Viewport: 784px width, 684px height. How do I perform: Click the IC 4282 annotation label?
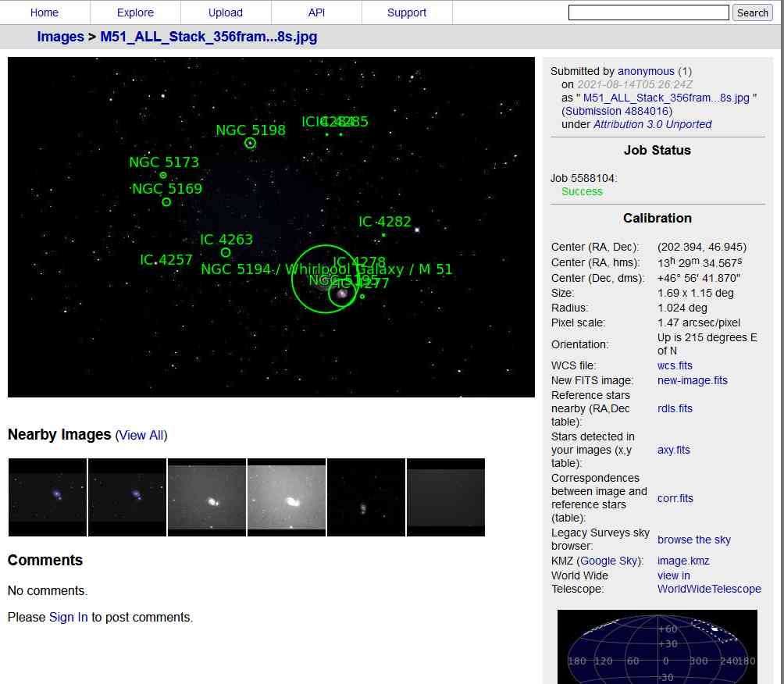(x=385, y=222)
